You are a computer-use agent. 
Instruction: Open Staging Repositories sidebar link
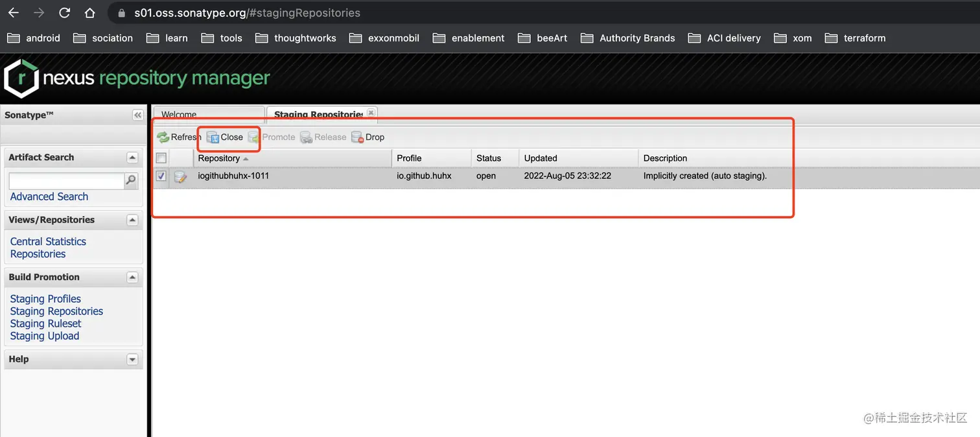click(56, 311)
